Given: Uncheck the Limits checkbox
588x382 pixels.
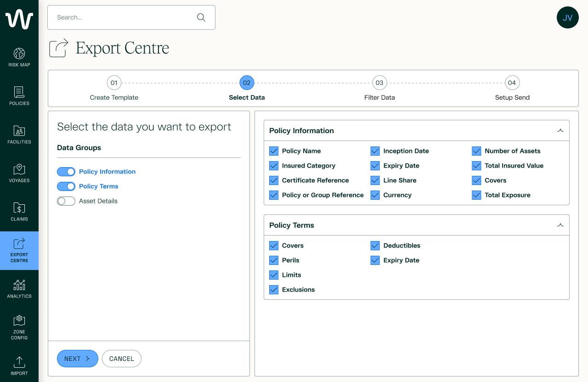Looking at the screenshot, I should point(274,275).
